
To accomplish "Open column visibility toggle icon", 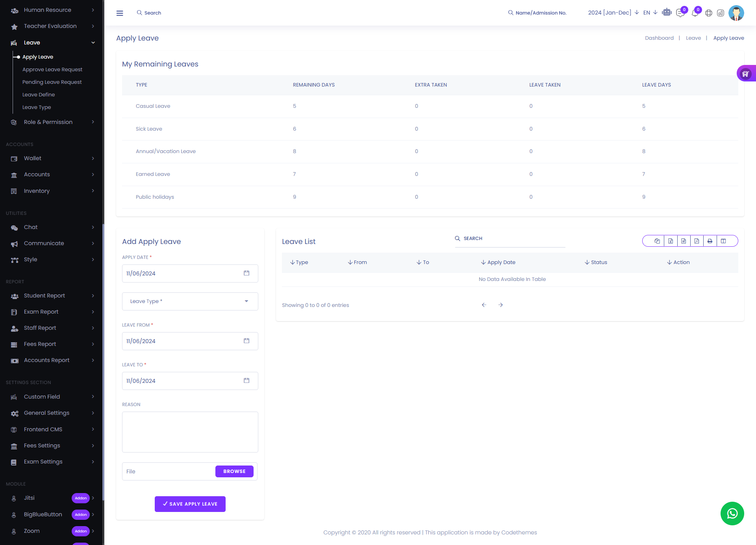I will tap(723, 241).
